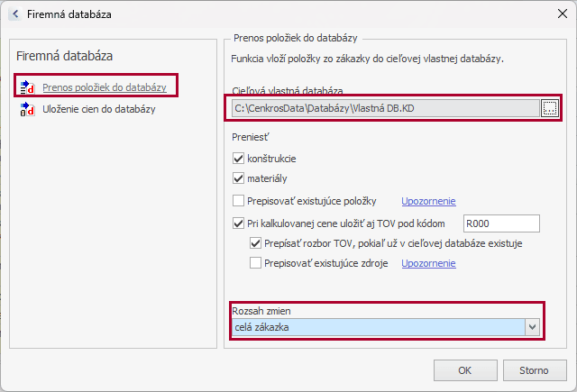Open the celá zákazka combo box

[379, 326]
